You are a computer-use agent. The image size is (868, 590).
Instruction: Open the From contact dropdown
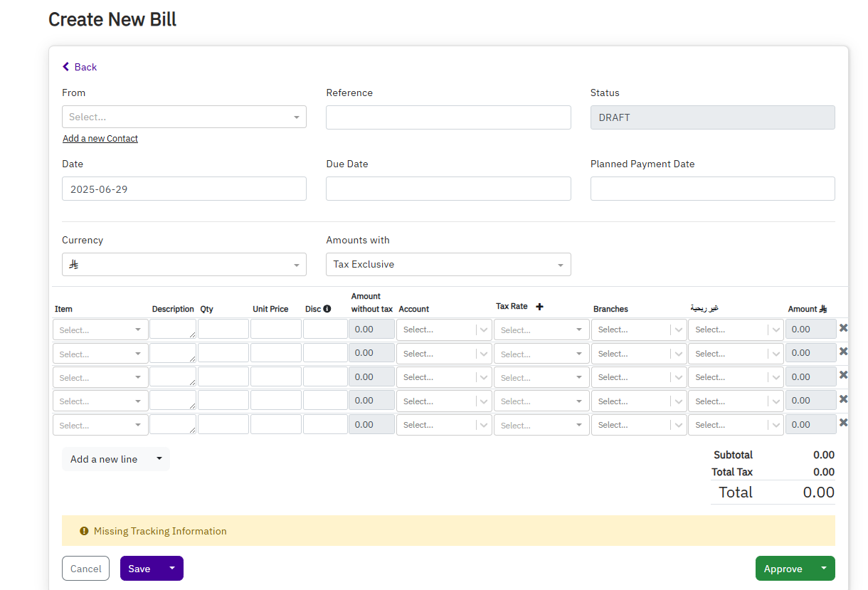(x=184, y=117)
